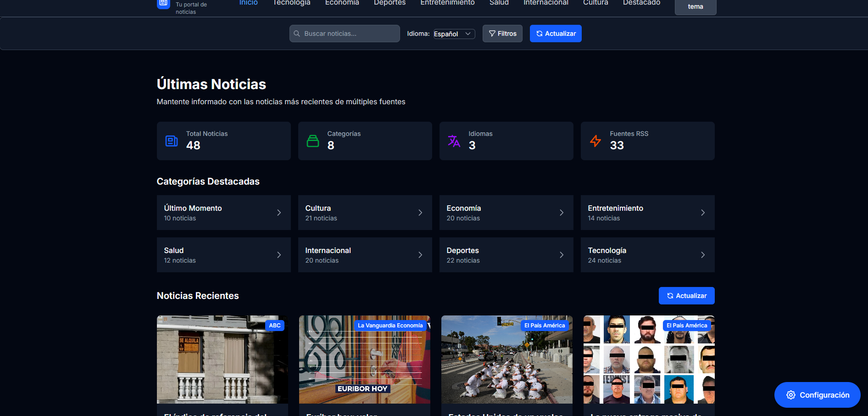
Task: Click the gear icon on Configuración
Action: [790, 395]
